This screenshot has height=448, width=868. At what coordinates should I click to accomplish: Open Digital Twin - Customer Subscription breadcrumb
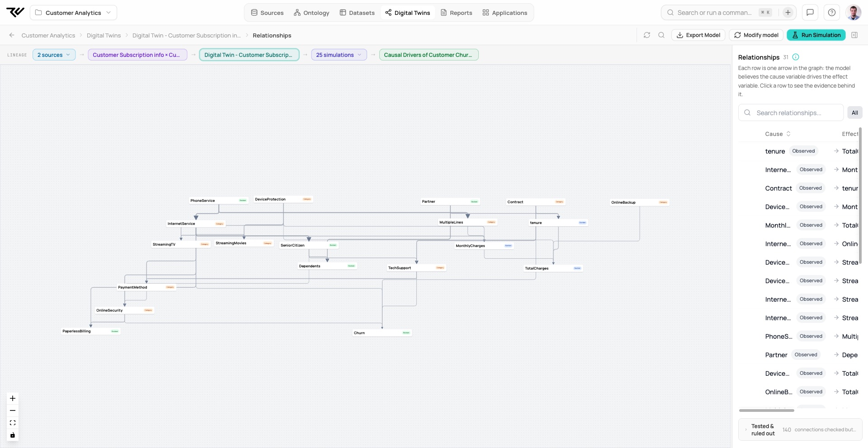pos(186,35)
